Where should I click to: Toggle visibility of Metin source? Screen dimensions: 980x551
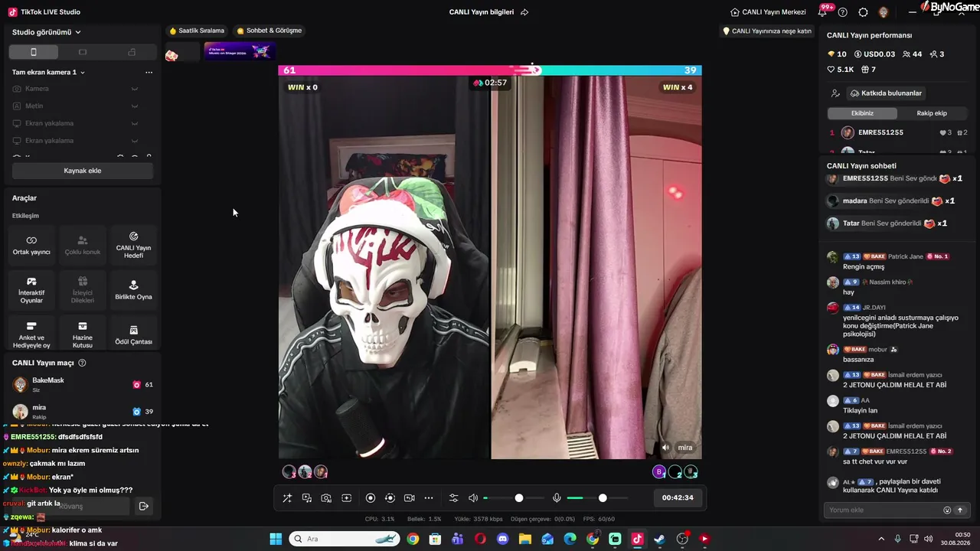[135, 106]
